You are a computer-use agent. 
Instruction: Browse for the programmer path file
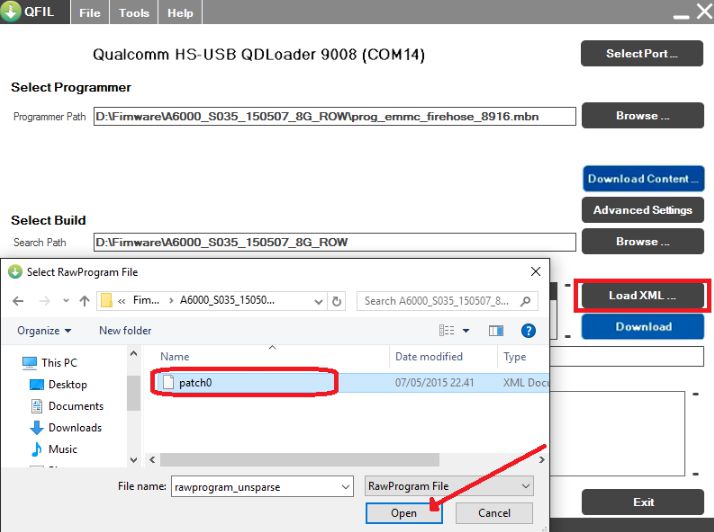point(643,115)
